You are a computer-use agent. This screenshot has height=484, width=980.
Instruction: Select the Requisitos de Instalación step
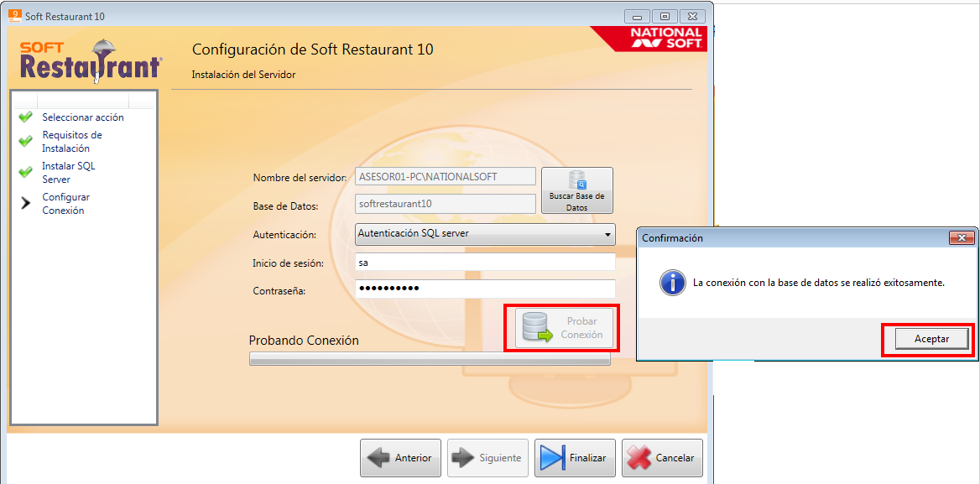[72, 142]
